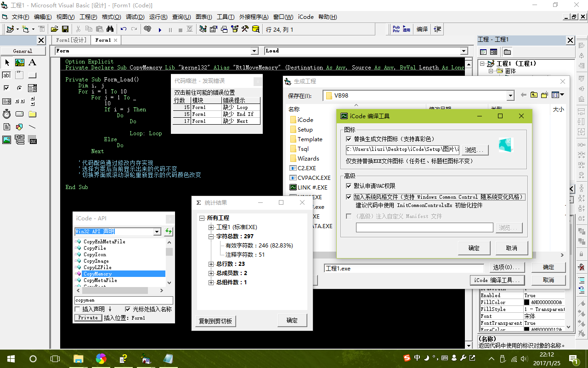Screen dimensions: 588x368
Task: Select the DirListBox folder control tool
Action: point(32,114)
